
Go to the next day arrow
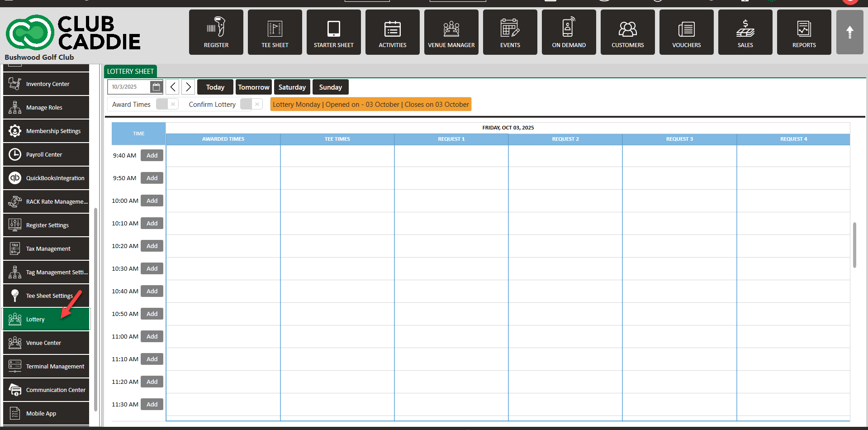tap(188, 87)
